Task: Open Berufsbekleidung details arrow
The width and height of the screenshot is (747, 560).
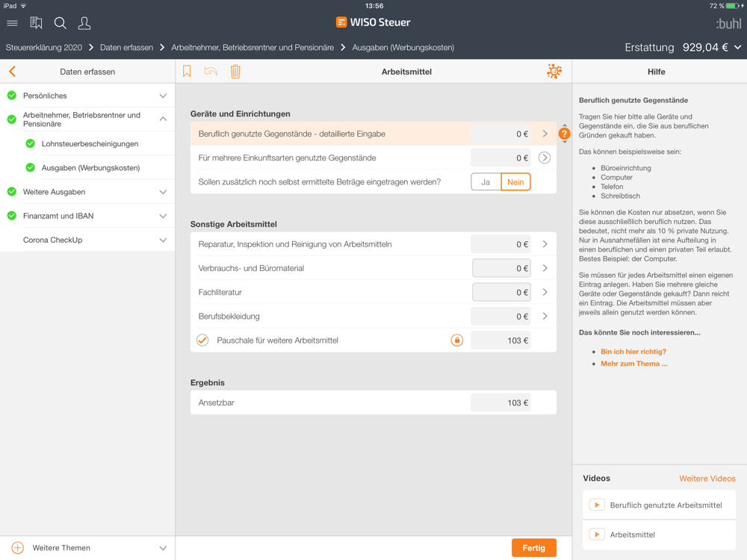Action: point(545,316)
